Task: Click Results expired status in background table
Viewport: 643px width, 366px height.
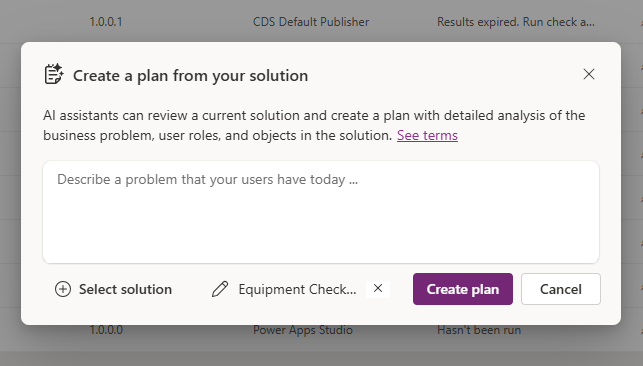Action: tap(515, 22)
